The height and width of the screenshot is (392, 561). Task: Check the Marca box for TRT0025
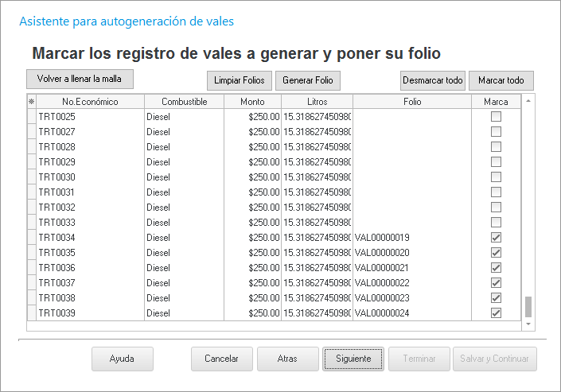pos(496,117)
